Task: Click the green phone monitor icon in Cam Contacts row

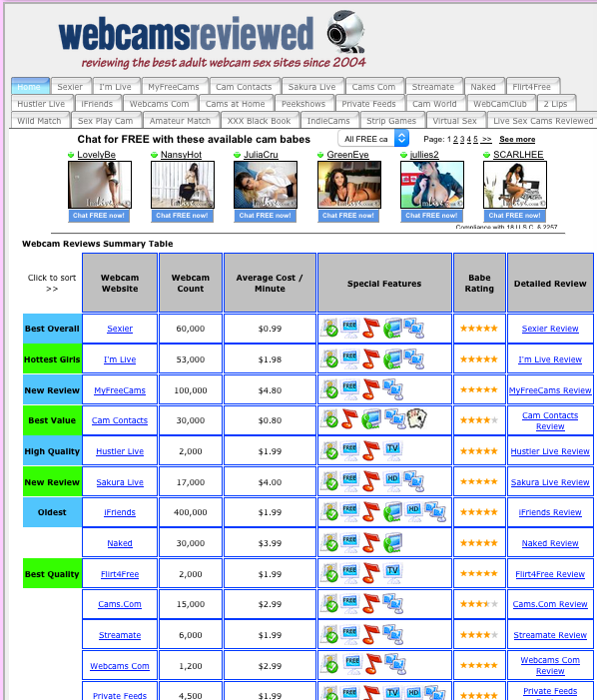Action: tap(371, 419)
